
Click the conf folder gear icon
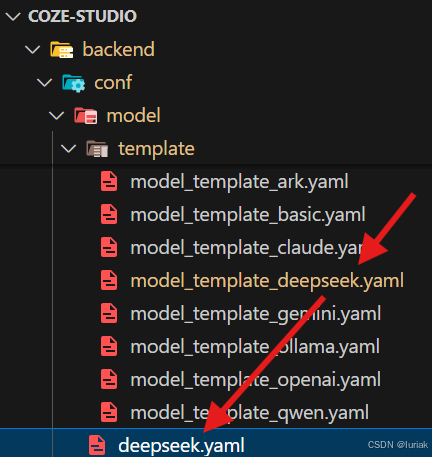click(74, 83)
